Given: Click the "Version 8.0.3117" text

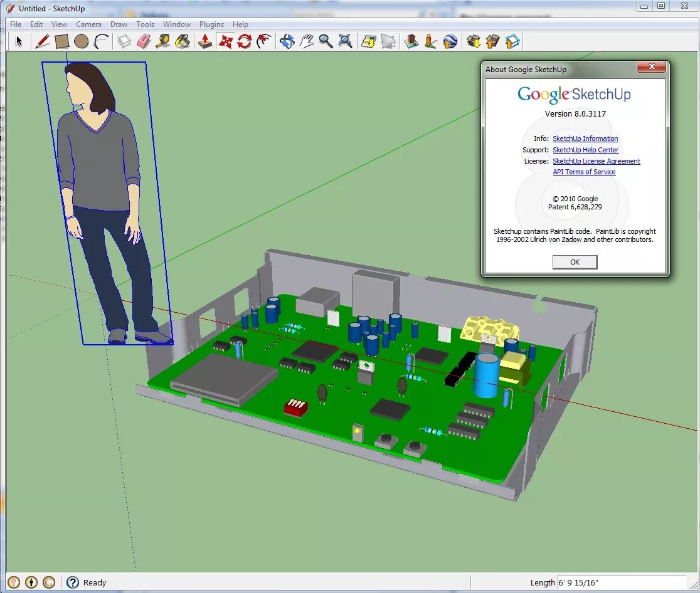Looking at the screenshot, I should point(575,114).
